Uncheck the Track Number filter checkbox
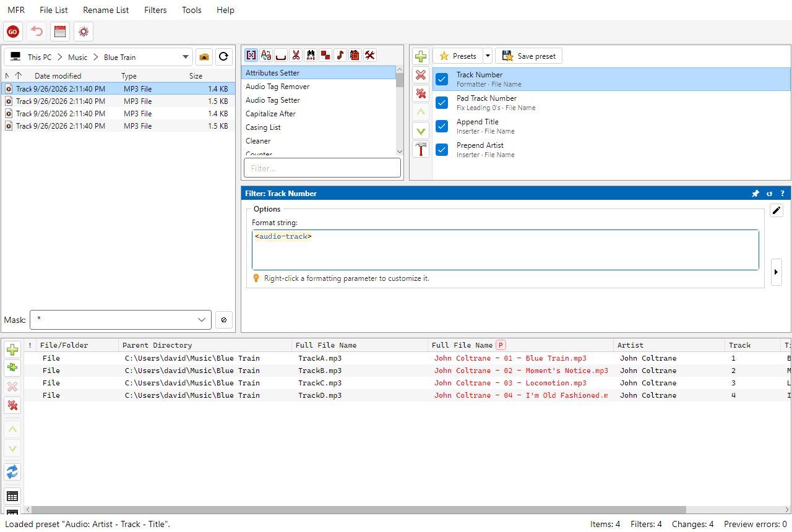 [x=442, y=79]
